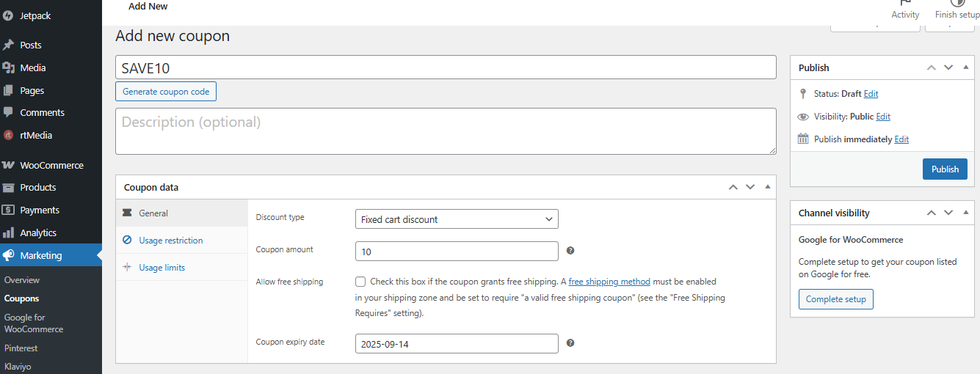The height and width of the screenshot is (374, 980).
Task: Collapse the Publish panel with triangle
Action: coord(965,67)
